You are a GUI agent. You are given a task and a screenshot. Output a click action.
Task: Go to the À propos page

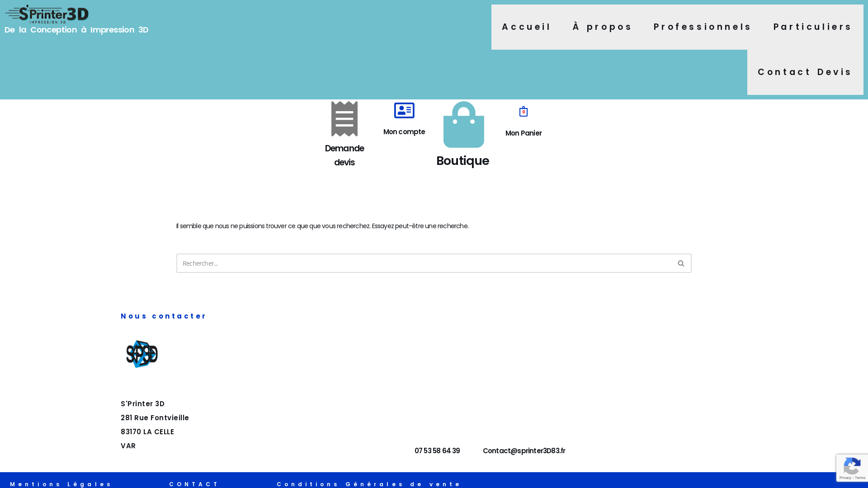tap(602, 27)
